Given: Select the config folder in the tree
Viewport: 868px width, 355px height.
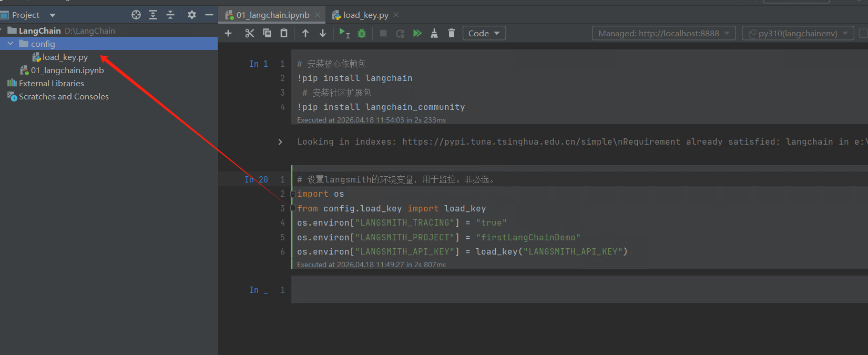Looking at the screenshot, I should [109, 44].
